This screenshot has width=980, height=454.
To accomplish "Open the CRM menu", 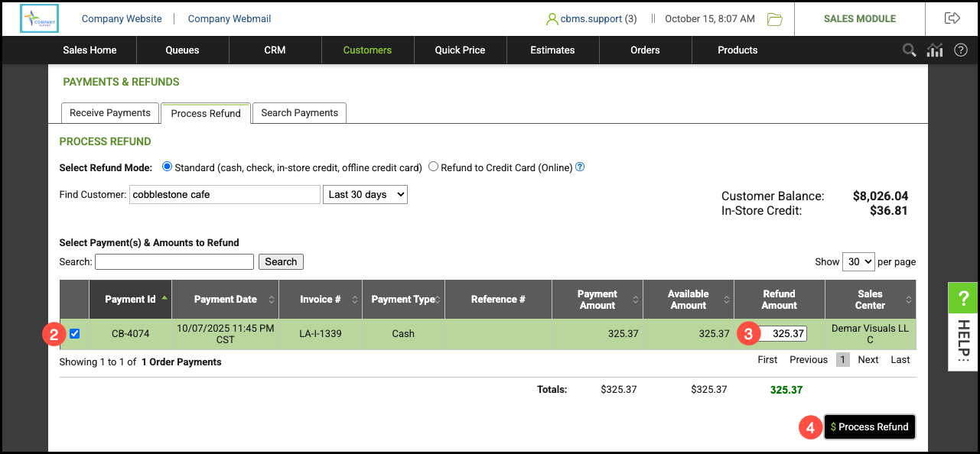I will [x=275, y=50].
